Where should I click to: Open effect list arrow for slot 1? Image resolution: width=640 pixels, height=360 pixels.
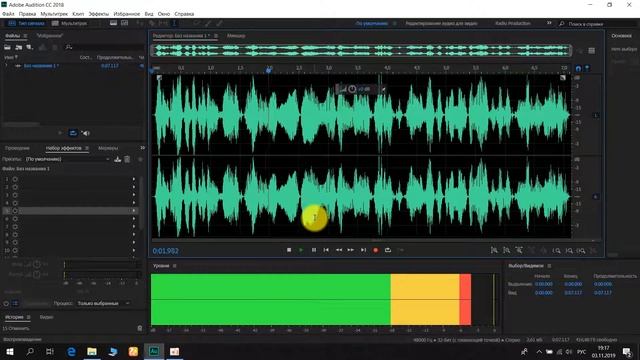click(x=134, y=179)
